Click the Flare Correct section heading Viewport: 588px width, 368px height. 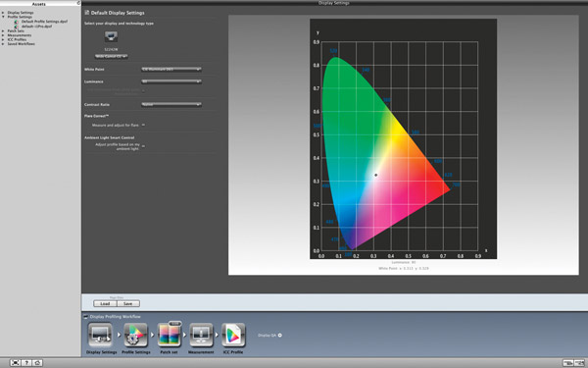coord(96,116)
